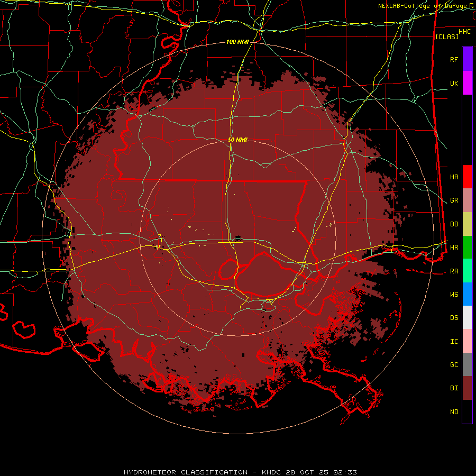The width and height of the screenshot is (476, 476).
Task: Click the DS legend label
Action: click(x=454, y=318)
